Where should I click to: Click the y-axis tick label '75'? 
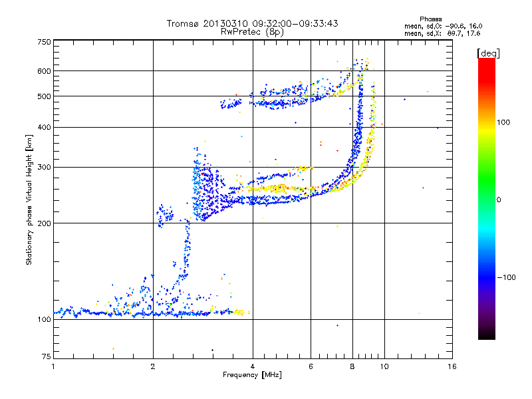[47, 356]
